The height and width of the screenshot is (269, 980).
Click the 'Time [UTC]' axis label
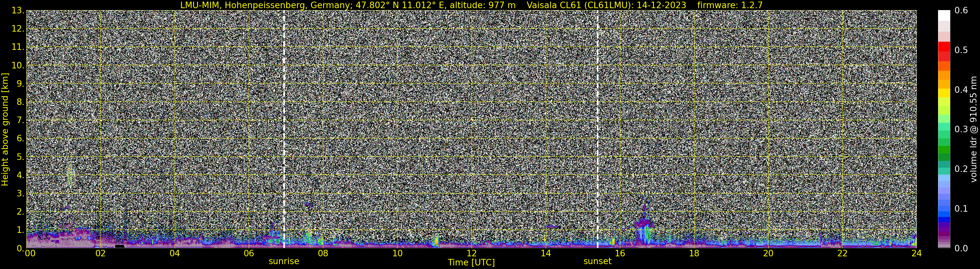(x=471, y=262)
